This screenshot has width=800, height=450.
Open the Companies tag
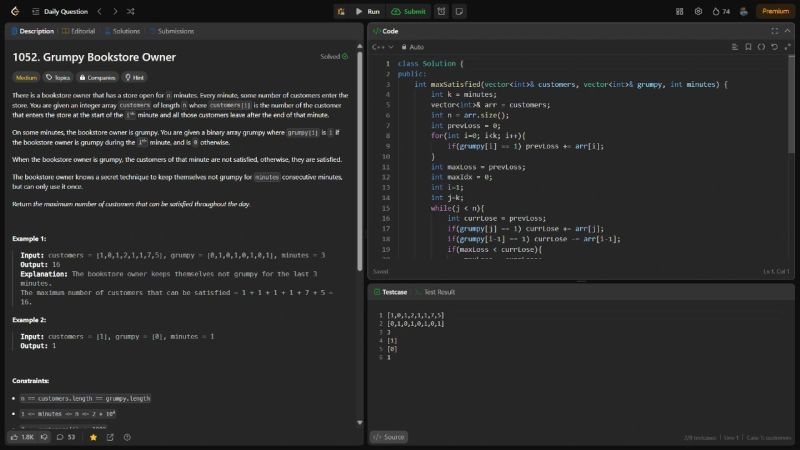[97, 76]
